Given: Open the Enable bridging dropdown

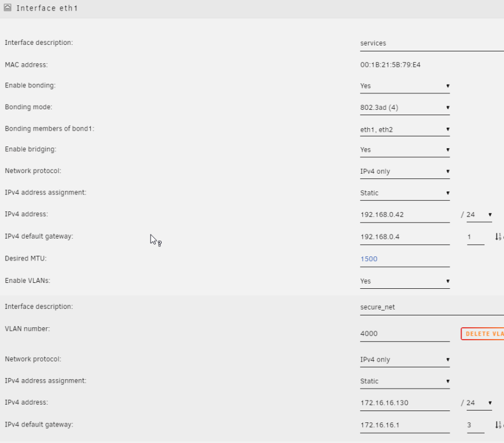Looking at the screenshot, I should [x=405, y=149].
